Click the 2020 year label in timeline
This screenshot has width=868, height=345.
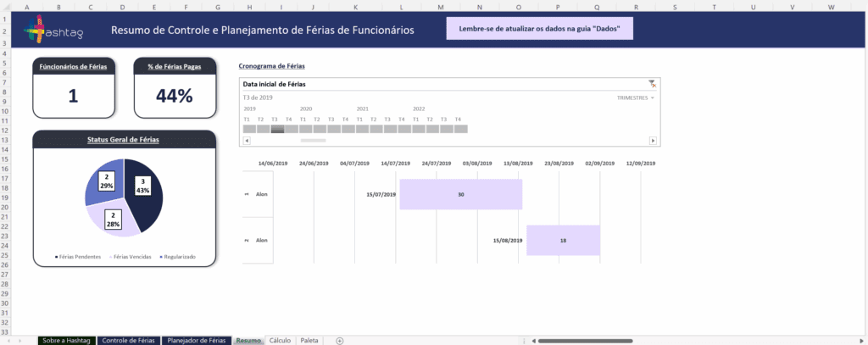pyautogui.click(x=306, y=109)
